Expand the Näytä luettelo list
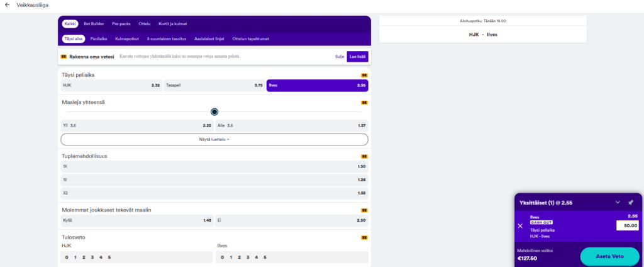Screen dimensions: 644x267 (x=214, y=139)
